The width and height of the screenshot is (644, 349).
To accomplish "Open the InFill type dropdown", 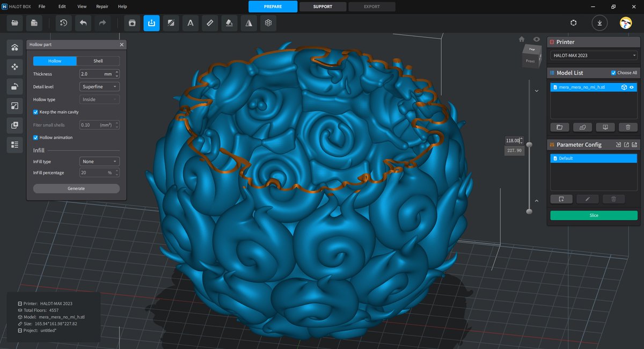I will (x=99, y=162).
